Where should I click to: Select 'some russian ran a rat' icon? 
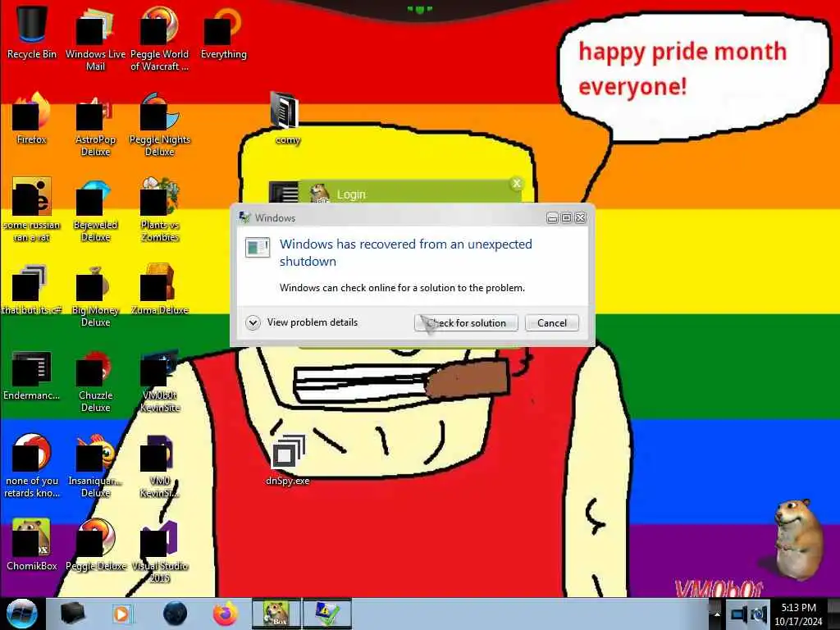click(32, 210)
